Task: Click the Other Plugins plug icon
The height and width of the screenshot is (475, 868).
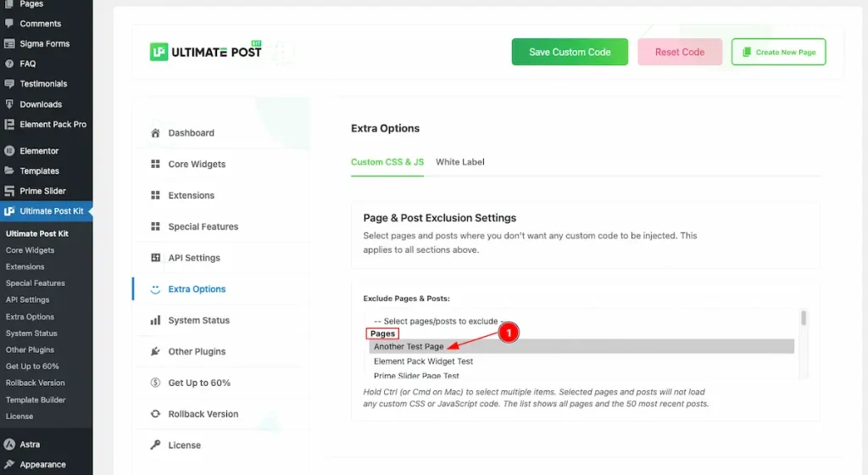Action: click(x=155, y=351)
